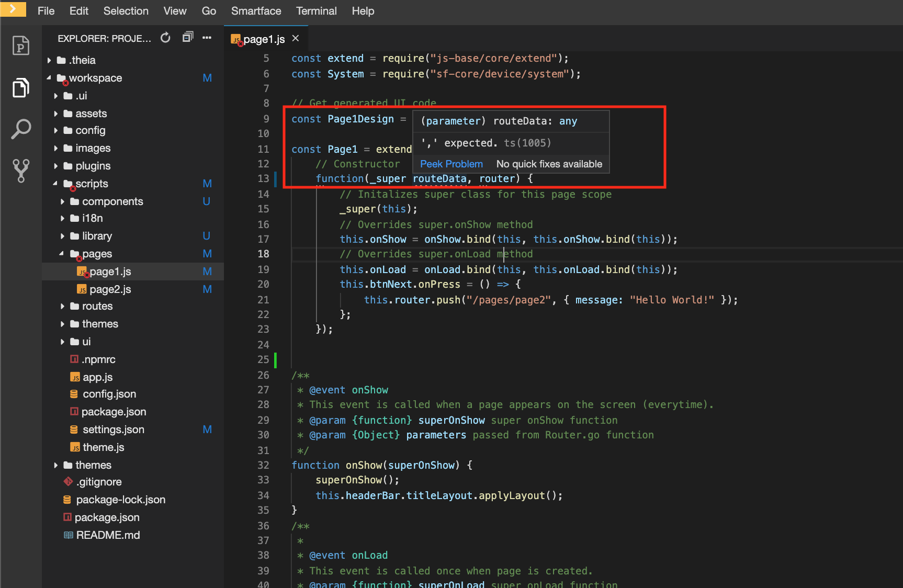Close the page1.js editor tab

296,39
